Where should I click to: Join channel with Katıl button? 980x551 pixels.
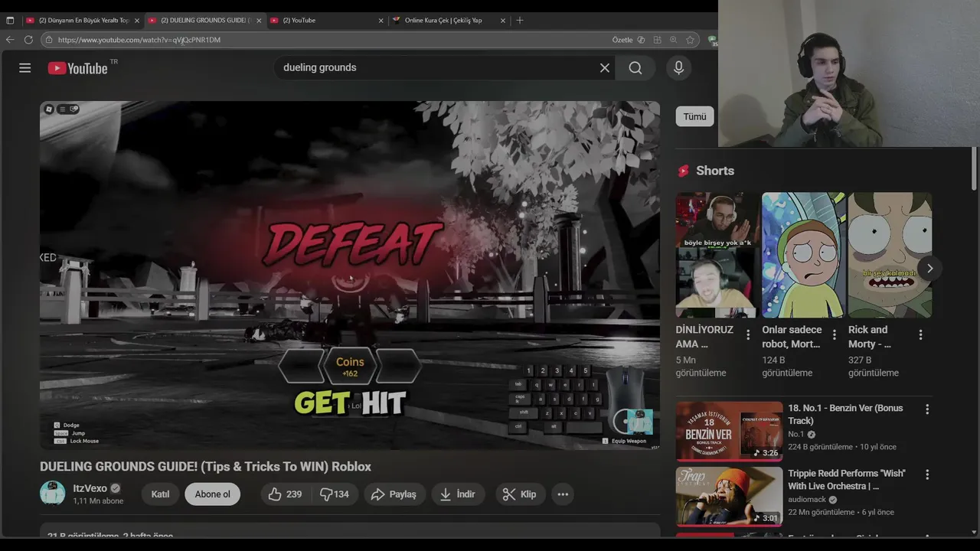[x=160, y=494]
